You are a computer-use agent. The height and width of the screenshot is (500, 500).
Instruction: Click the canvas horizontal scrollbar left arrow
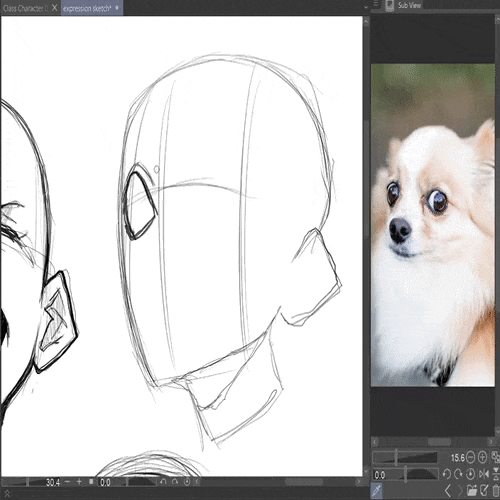pyautogui.click(x=198, y=482)
